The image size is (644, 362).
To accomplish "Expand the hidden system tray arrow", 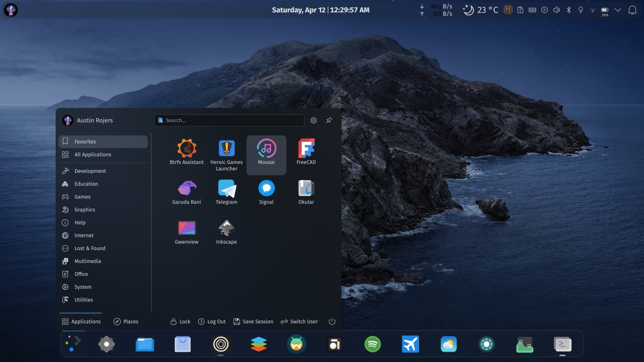I will pyautogui.click(x=618, y=10).
